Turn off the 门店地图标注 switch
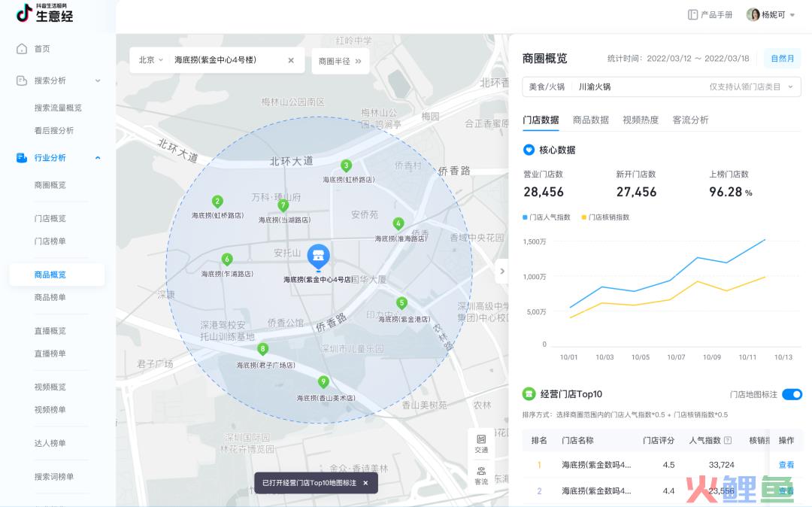This screenshot has width=812, height=507. pyautogui.click(x=792, y=395)
